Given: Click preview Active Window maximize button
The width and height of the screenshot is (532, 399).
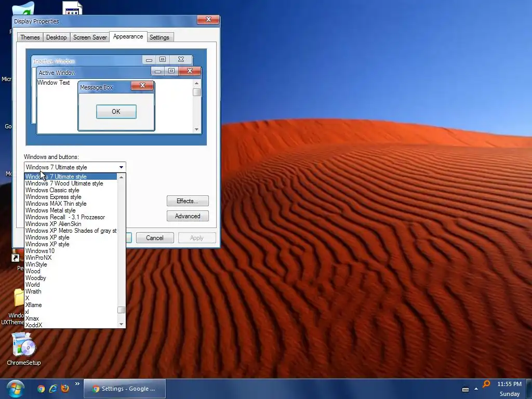Looking at the screenshot, I should pos(171,71).
